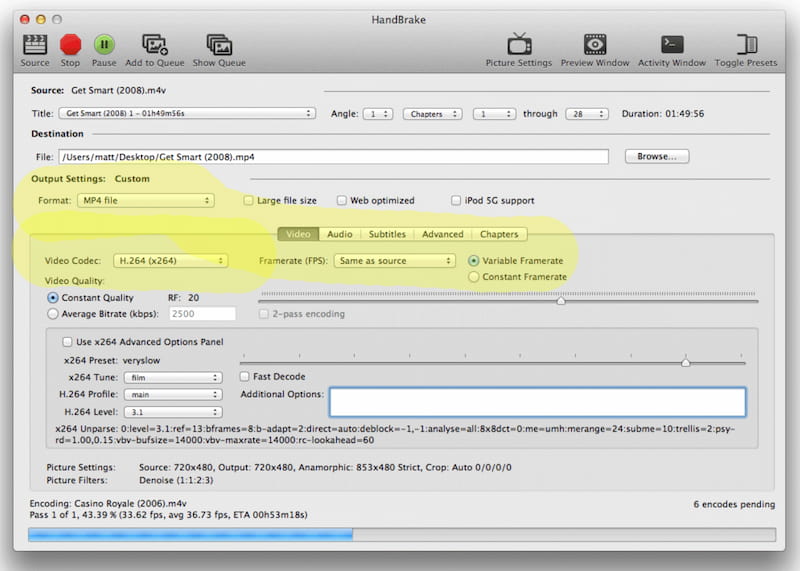Click the x264 Unparse options text
800x571 pixels.
[x=395, y=434]
